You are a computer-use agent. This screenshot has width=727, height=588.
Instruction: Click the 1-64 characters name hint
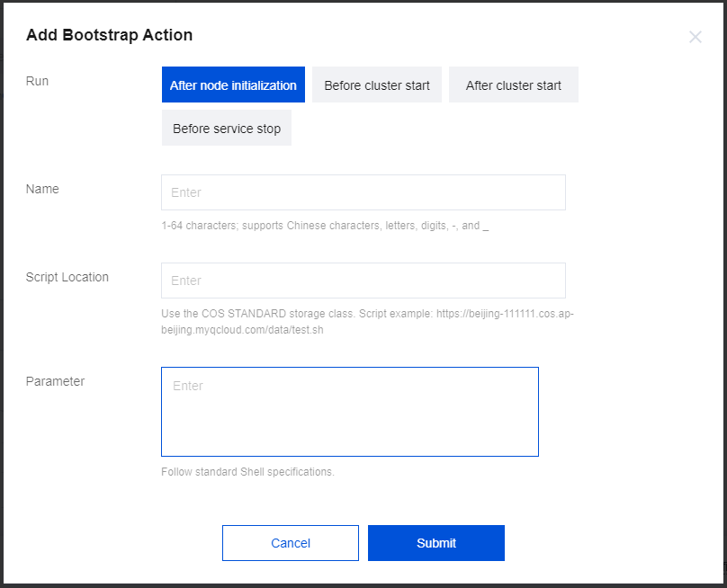pyautogui.click(x=325, y=226)
